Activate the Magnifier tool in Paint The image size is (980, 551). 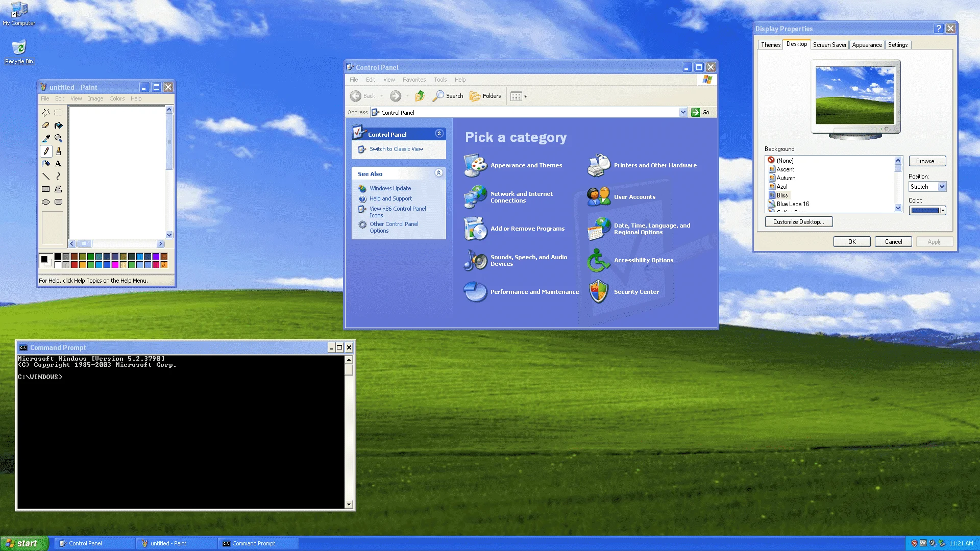tap(59, 138)
